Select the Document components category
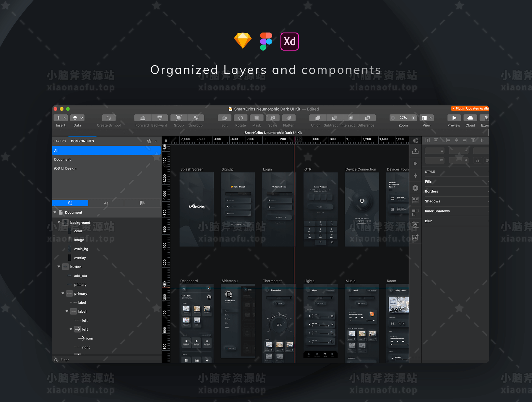The height and width of the screenshot is (402, 532). coord(106,159)
